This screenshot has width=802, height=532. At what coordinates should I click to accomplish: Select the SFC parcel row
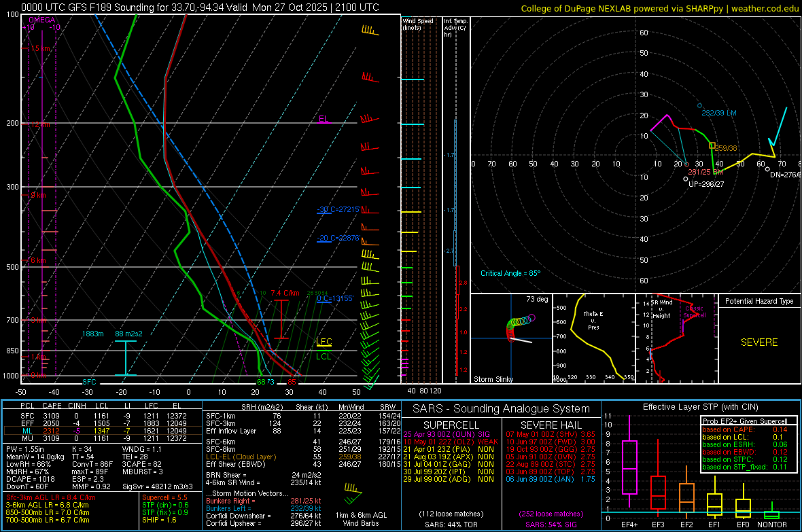(103, 416)
